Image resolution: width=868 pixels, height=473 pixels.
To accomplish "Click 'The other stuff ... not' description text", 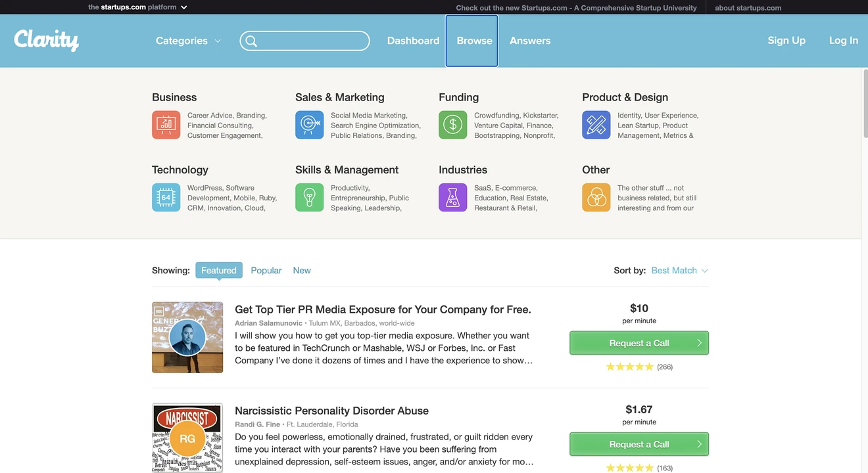I will tap(657, 198).
